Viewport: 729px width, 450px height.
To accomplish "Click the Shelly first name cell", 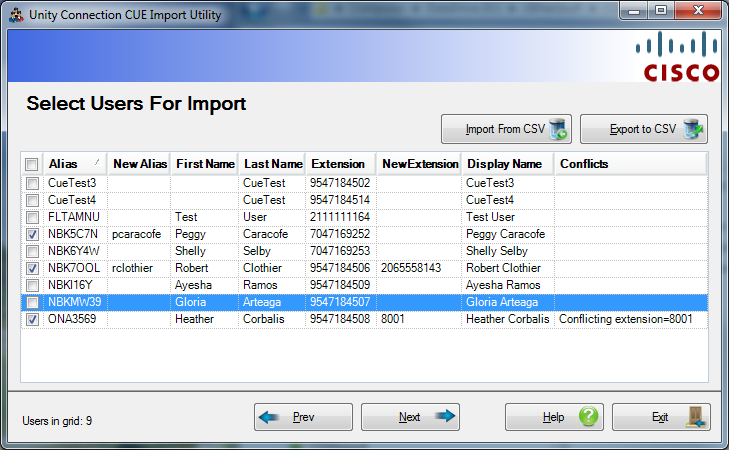I will (205, 251).
